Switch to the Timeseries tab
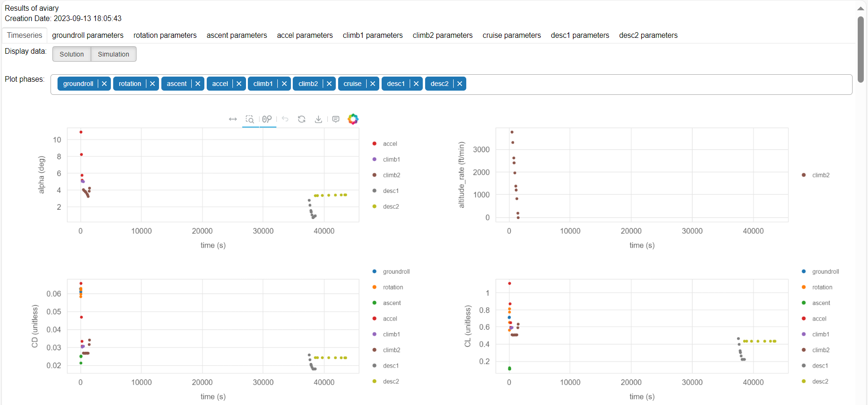 tap(24, 35)
